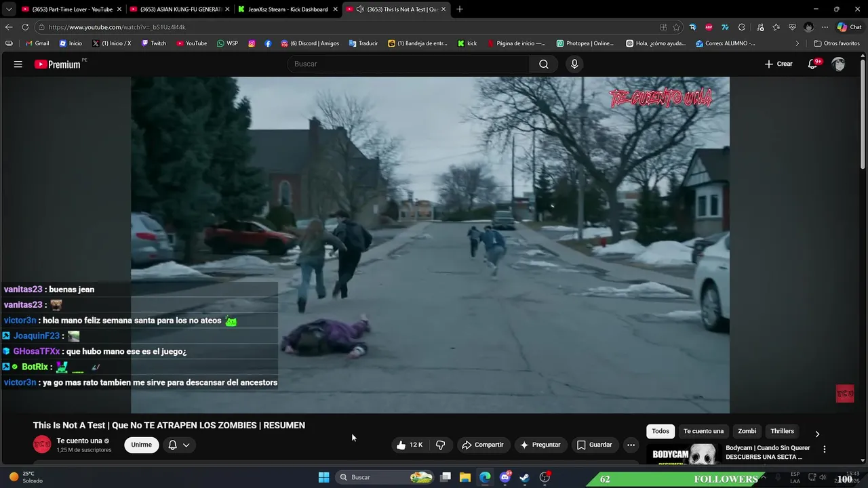Start a YouTube search with the magnifier button
This screenshot has width=868, height=488.
point(544,64)
